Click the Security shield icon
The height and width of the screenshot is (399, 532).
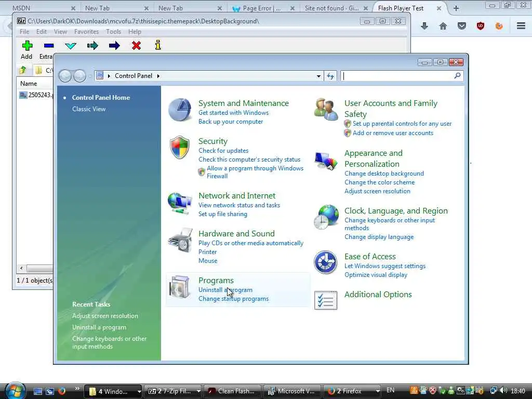(x=179, y=147)
